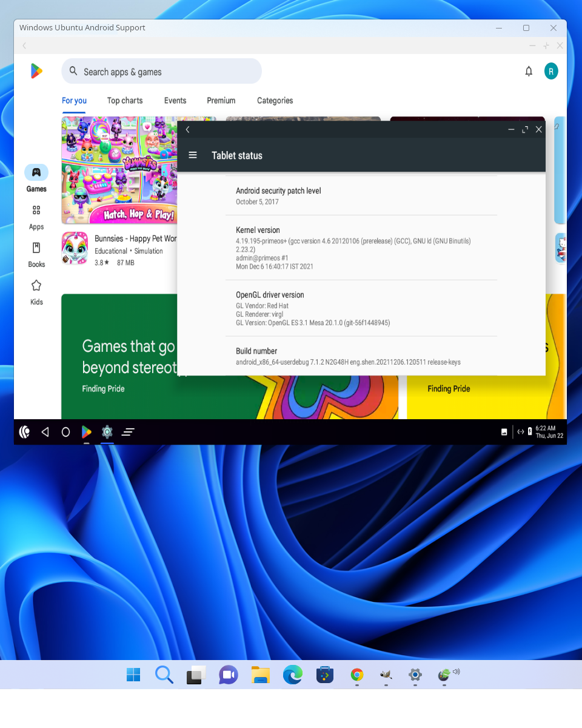View the Bunnsies Happy Pet World listing
This screenshot has width=582, height=728.
75,249
